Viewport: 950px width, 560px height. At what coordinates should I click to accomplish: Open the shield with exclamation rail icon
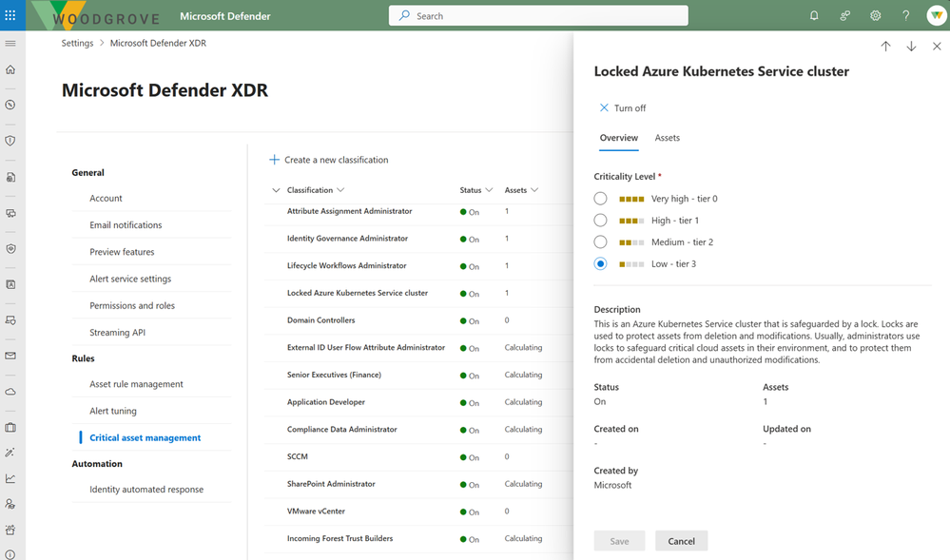pos(10,141)
